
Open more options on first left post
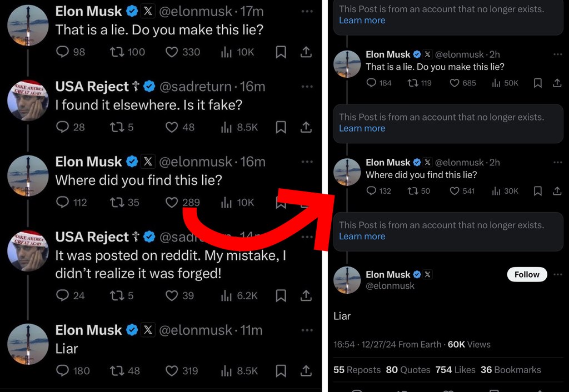tap(307, 11)
